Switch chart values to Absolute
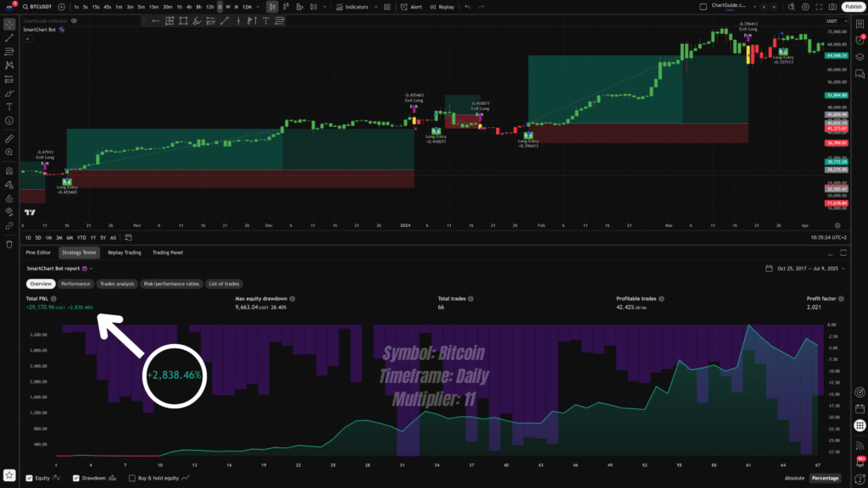 tap(794, 478)
